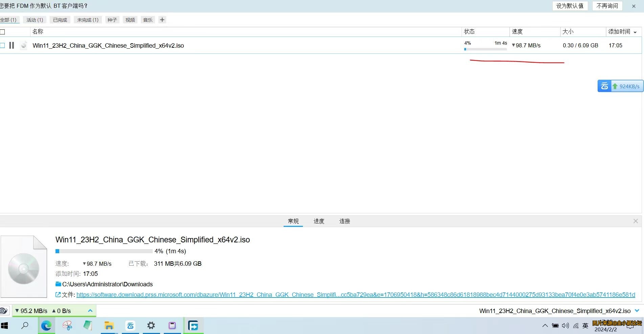The image size is (644, 334).
Task: Expand the speed panel chevron in status bar
Action: pyautogui.click(x=90, y=311)
